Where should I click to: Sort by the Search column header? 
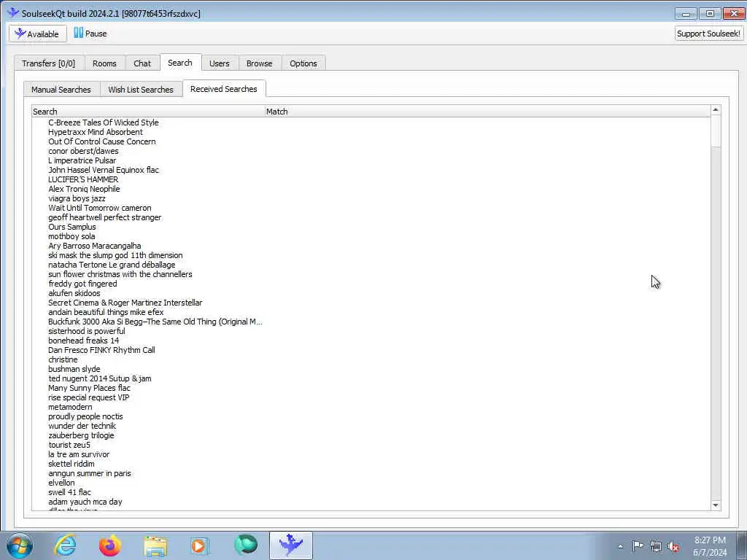pos(148,112)
